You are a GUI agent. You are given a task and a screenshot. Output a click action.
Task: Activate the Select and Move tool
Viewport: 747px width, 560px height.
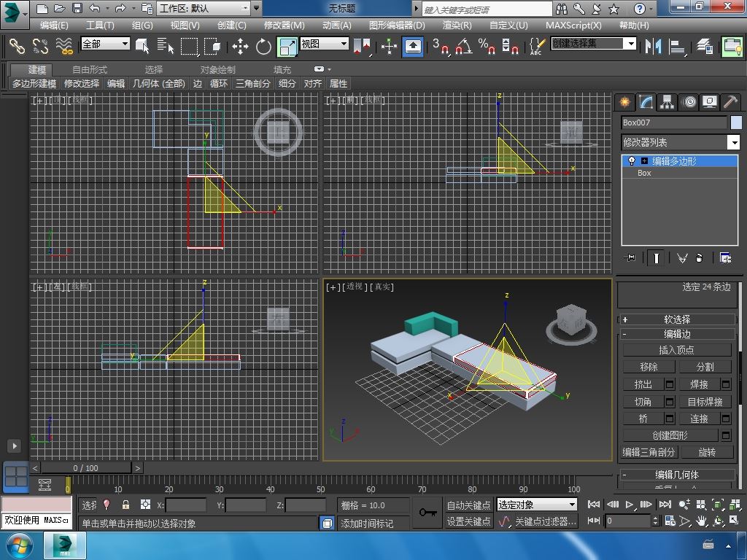click(x=240, y=47)
